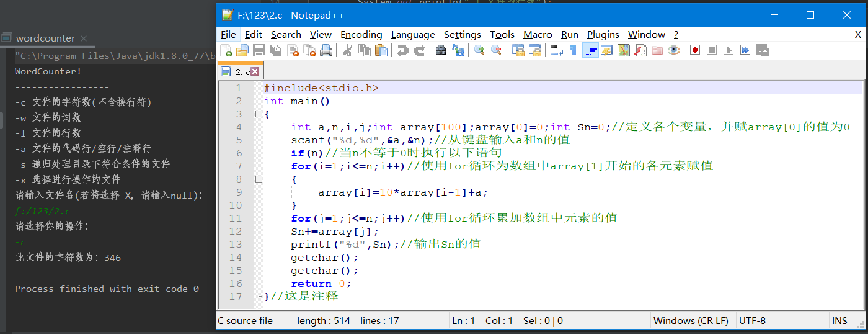Image resolution: width=868 pixels, height=334 pixels.
Task: Open the View menu
Action: [321, 35]
